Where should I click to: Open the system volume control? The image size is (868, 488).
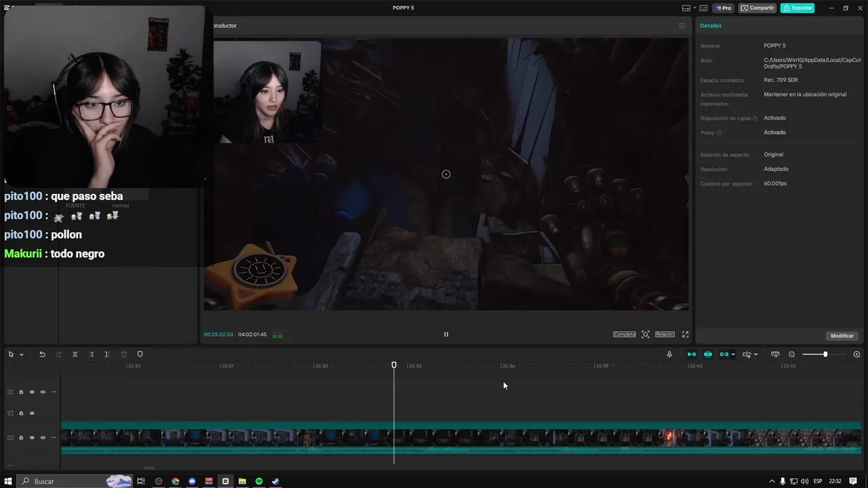pyautogui.click(x=805, y=481)
